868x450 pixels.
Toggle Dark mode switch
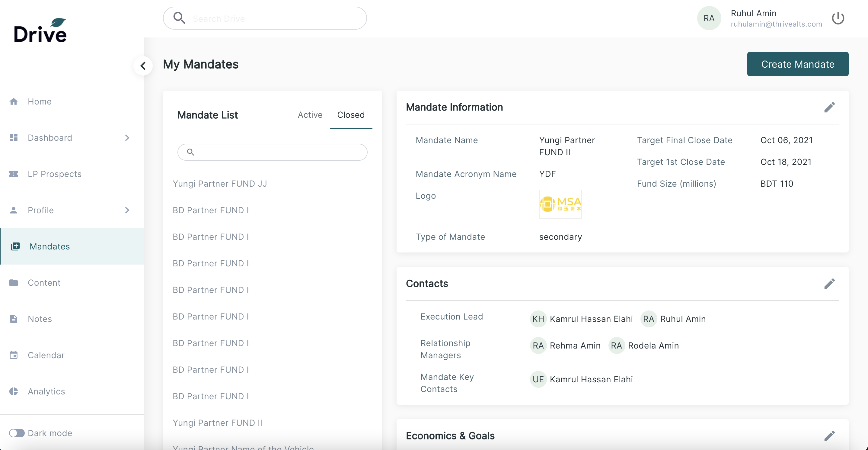point(17,433)
